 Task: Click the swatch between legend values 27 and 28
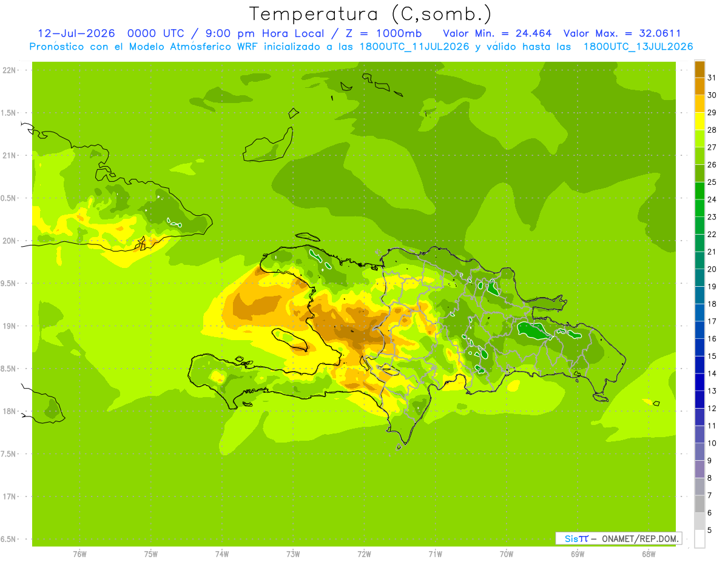tap(699, 139)
